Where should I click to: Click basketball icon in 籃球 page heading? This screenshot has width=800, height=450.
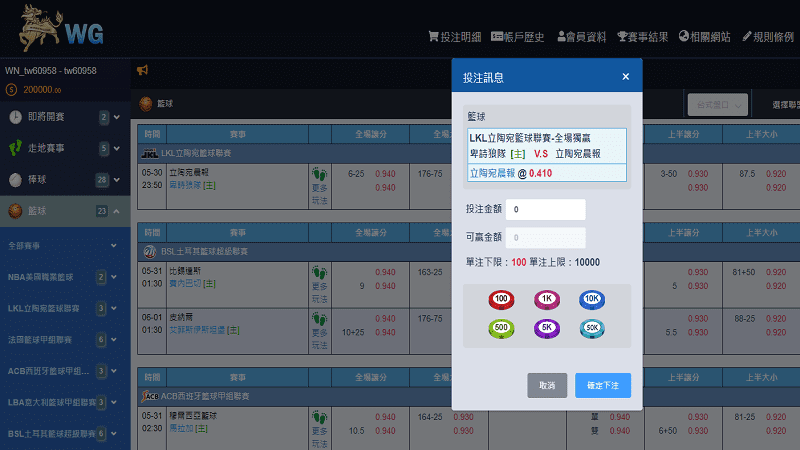point(145,104)
